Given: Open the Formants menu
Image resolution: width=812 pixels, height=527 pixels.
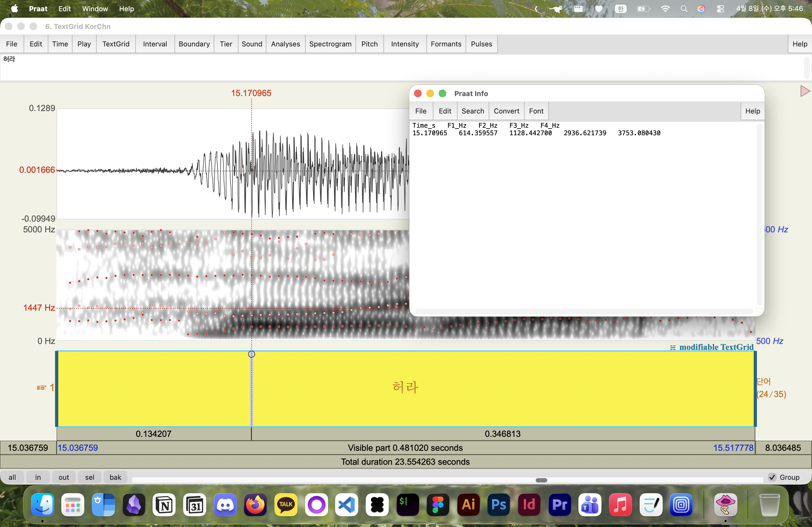Looking at the screenshot, I should (x=445, y=44).
